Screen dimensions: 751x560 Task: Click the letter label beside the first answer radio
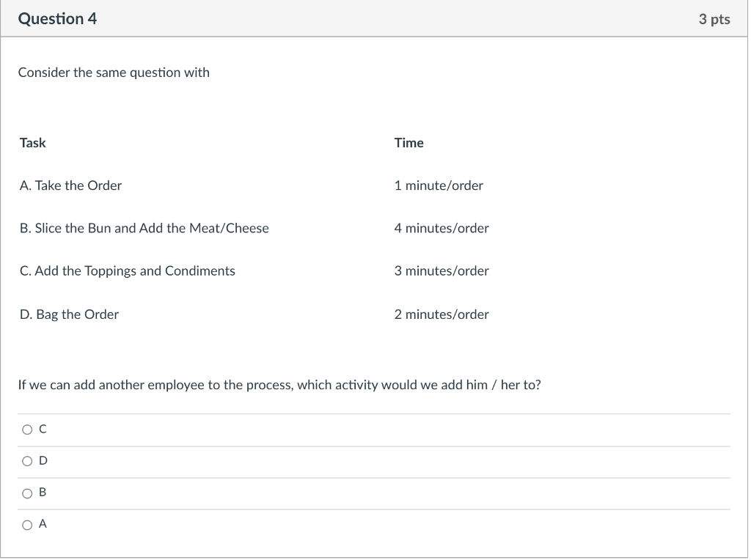43,430
